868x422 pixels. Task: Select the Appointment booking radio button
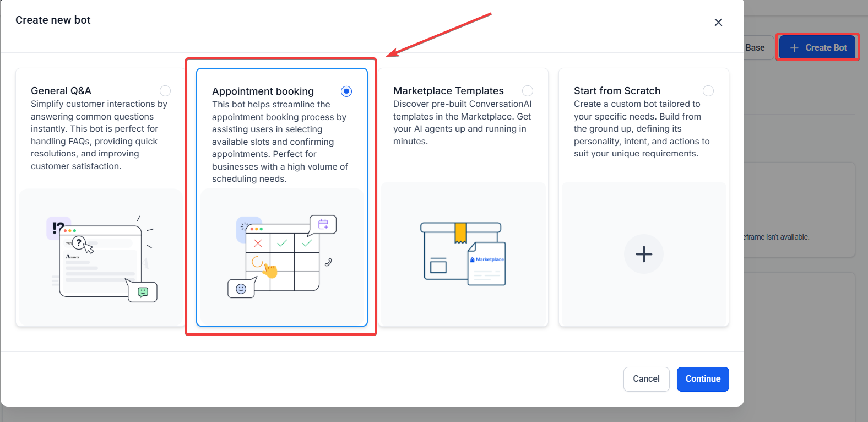346,91
